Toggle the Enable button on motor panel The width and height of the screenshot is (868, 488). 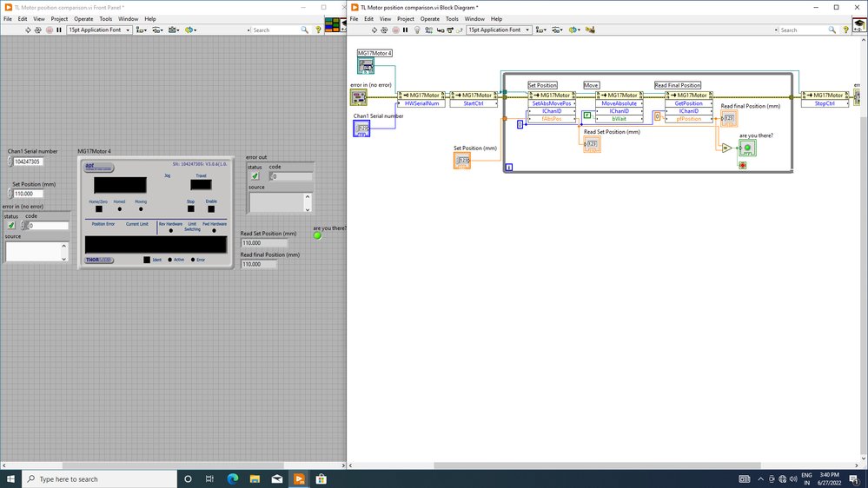click(x=211, y=208)
